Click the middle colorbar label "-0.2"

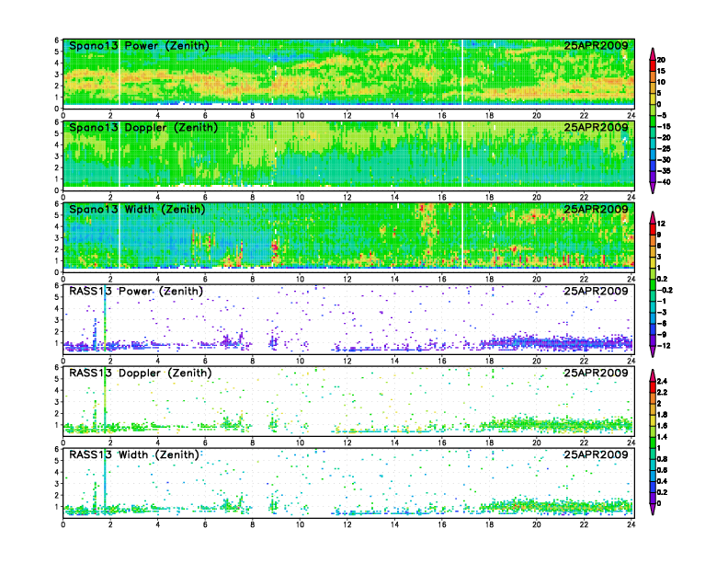(x=665, y=290)
